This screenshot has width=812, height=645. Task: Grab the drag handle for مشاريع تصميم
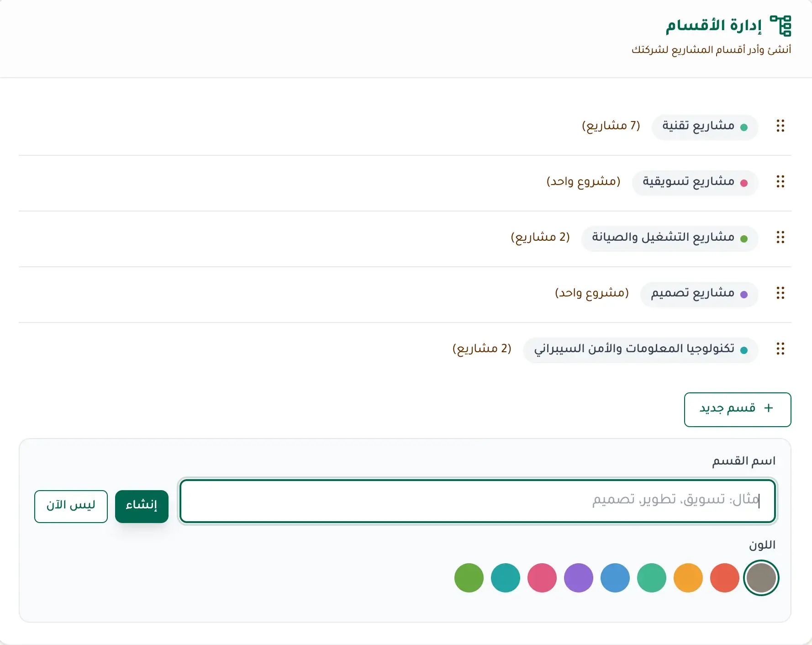(780, 293)
